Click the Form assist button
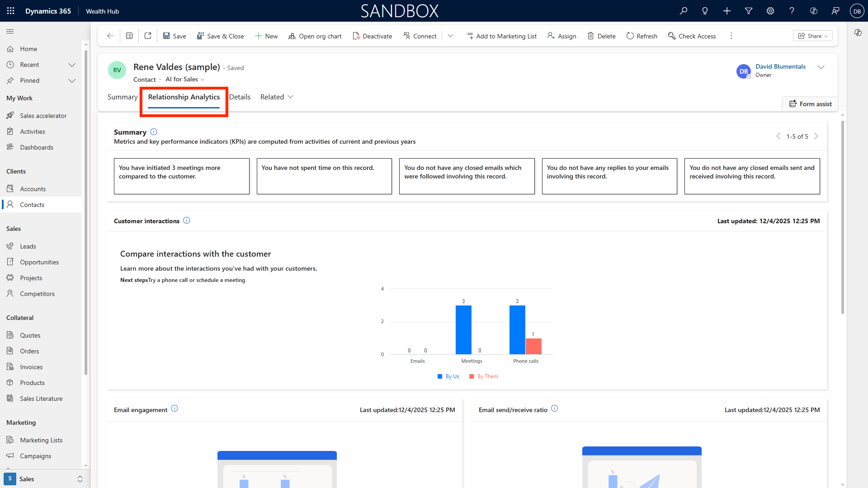Viewport: 868px width, 488px height. [810, 104]
